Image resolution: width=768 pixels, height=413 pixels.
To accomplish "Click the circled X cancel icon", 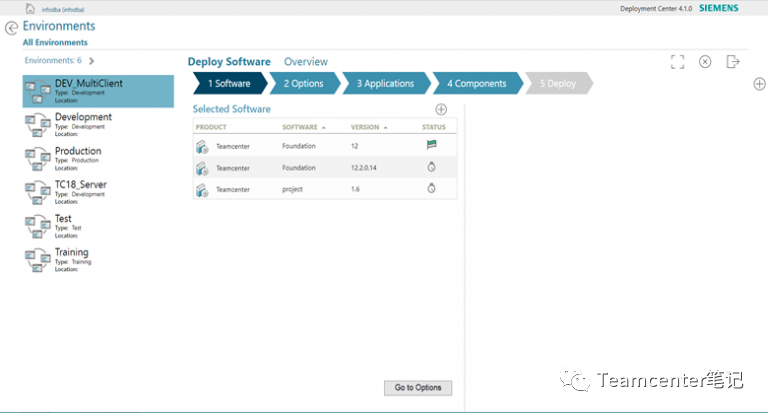I will [705, 62].
